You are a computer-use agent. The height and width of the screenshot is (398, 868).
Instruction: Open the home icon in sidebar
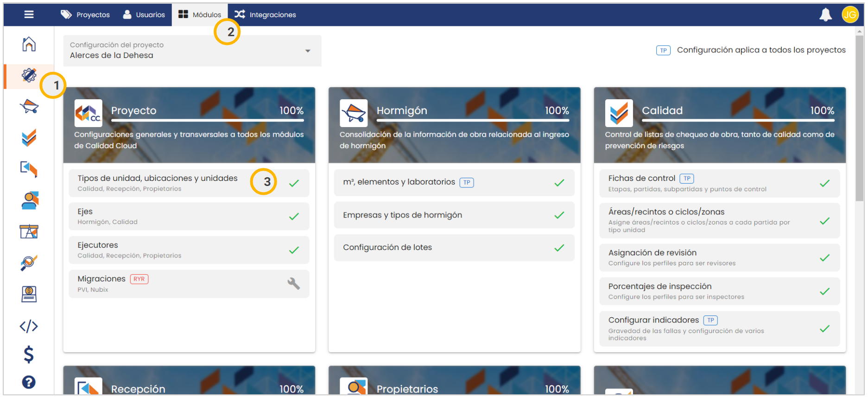click(29, 44)
